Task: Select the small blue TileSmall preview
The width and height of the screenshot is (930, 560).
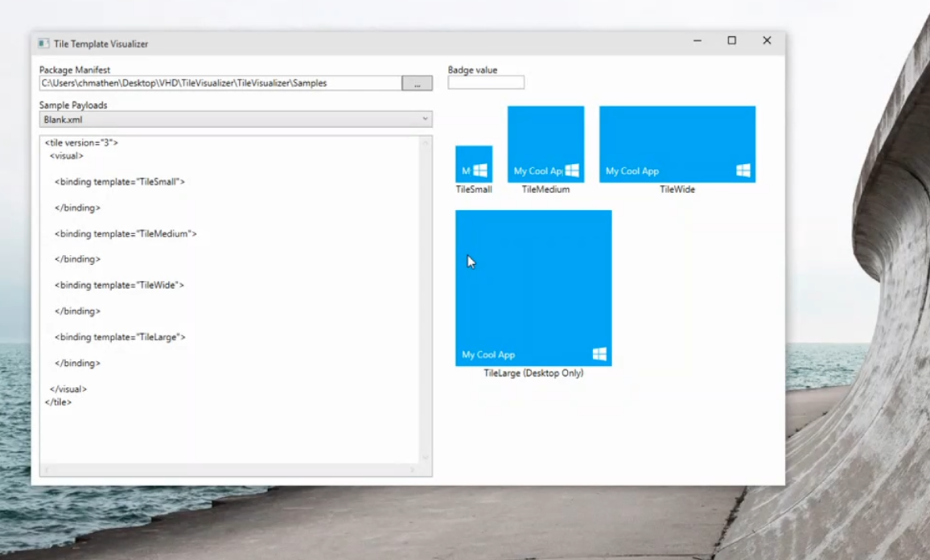Action: 474,165
